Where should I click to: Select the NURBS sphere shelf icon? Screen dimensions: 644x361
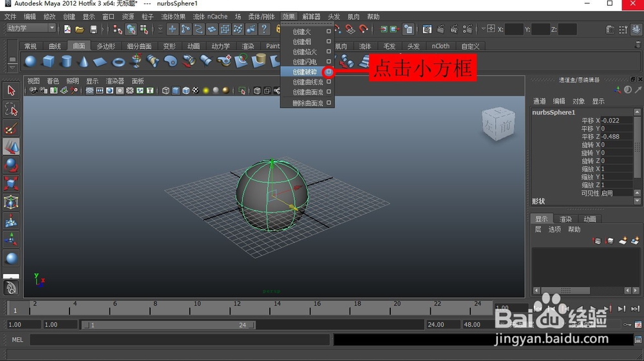(x=30, y=62)
